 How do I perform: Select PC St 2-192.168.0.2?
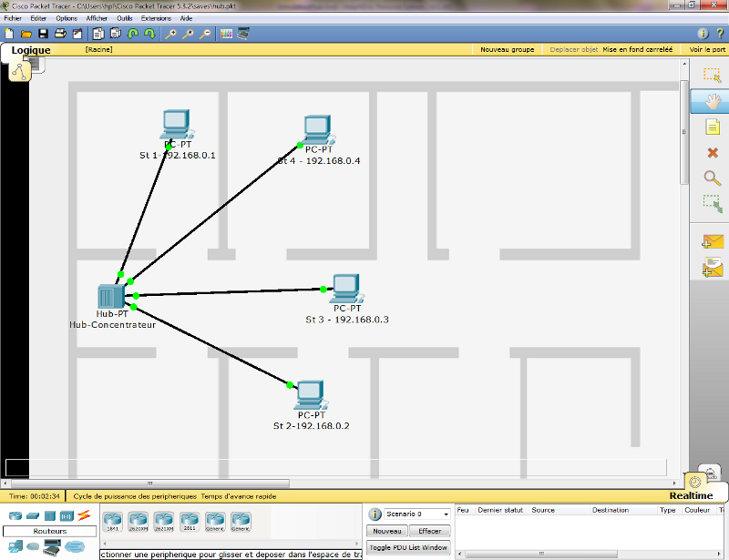click(311, 395)
